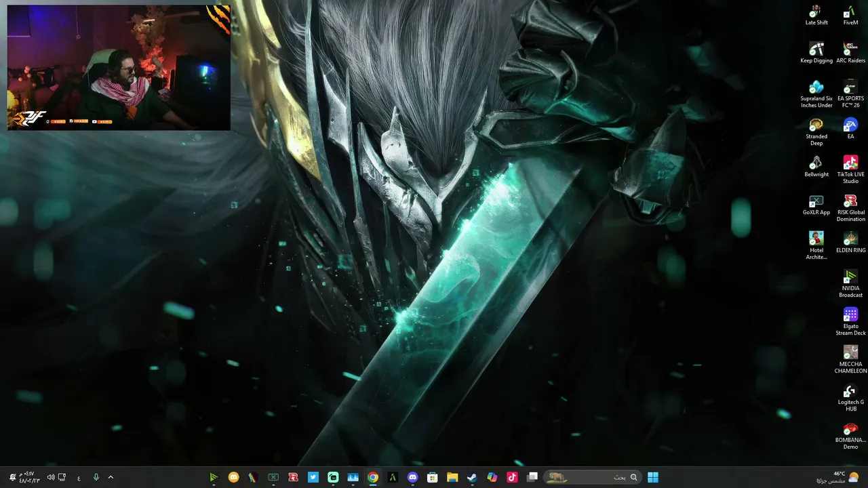Viewport: 868px width, 488px height.
Task: Open Google Chrome from the taskbar
Action: (x=373, y=477)
